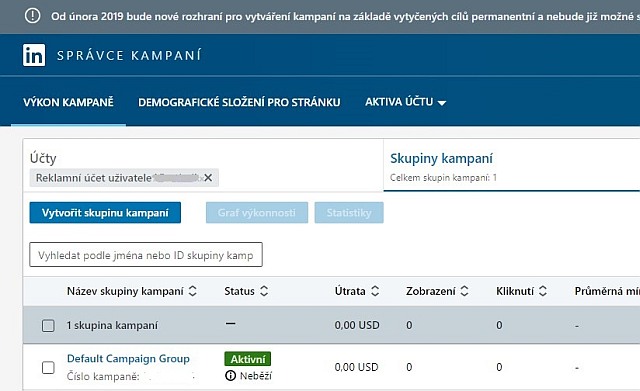
Task: Click 0,00 USD in the summary row
Action: [357, 325]
